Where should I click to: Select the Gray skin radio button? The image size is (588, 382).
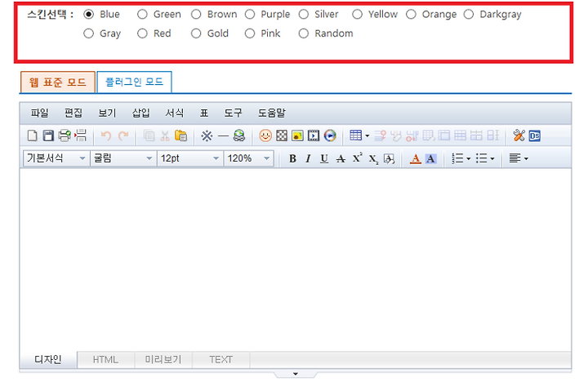pos(88,33)
